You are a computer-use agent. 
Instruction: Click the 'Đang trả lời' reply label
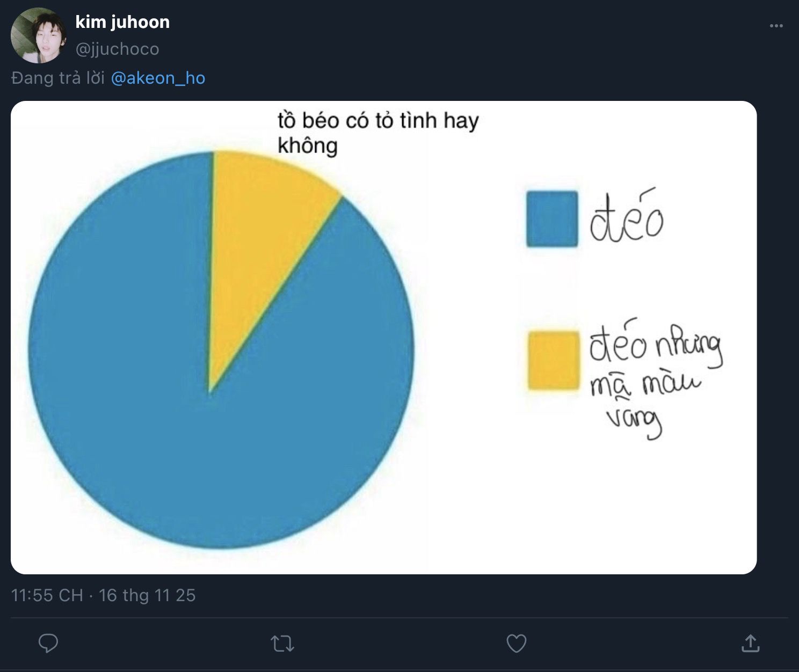click(58, 78)
